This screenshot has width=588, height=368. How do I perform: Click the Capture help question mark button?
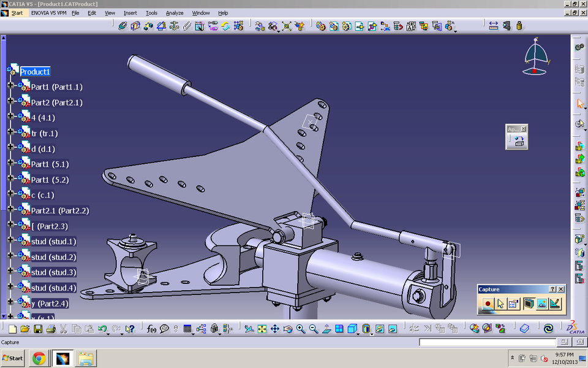click(x=553, y=289)
